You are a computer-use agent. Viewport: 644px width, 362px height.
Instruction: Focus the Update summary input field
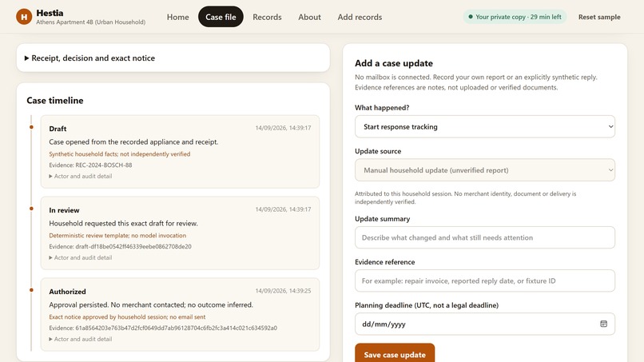pyautogui.click(x=485, y=237)
